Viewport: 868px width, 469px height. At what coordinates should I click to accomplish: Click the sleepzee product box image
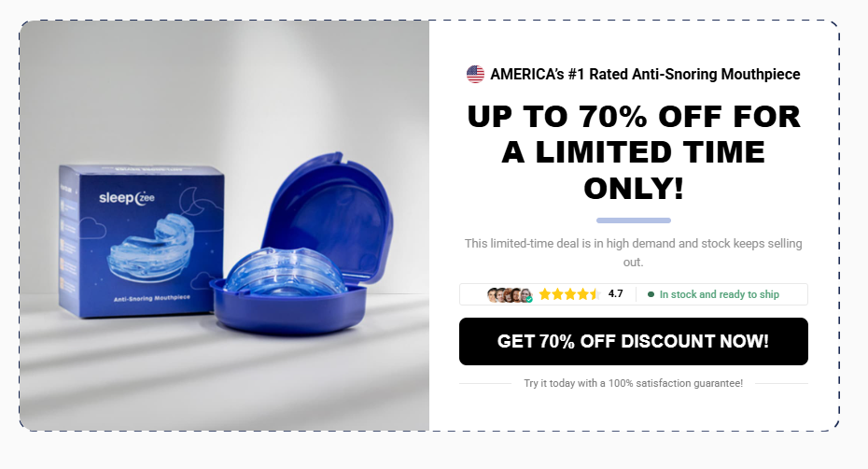[x=141, y=241]
